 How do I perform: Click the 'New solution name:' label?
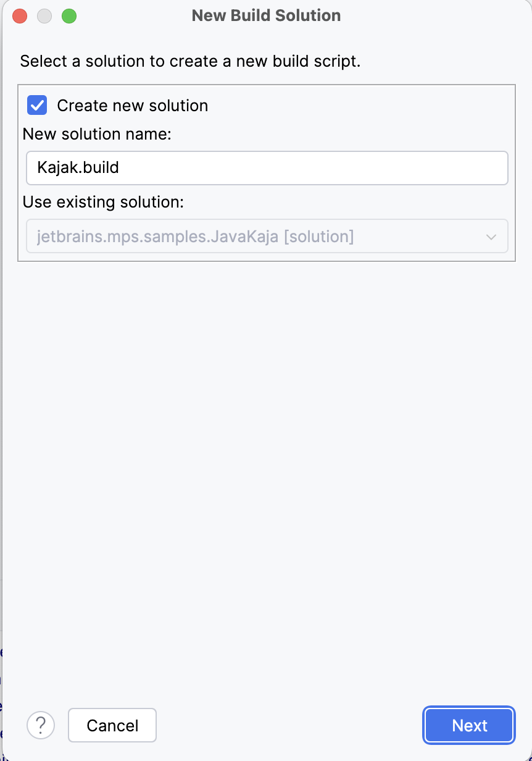97,133
